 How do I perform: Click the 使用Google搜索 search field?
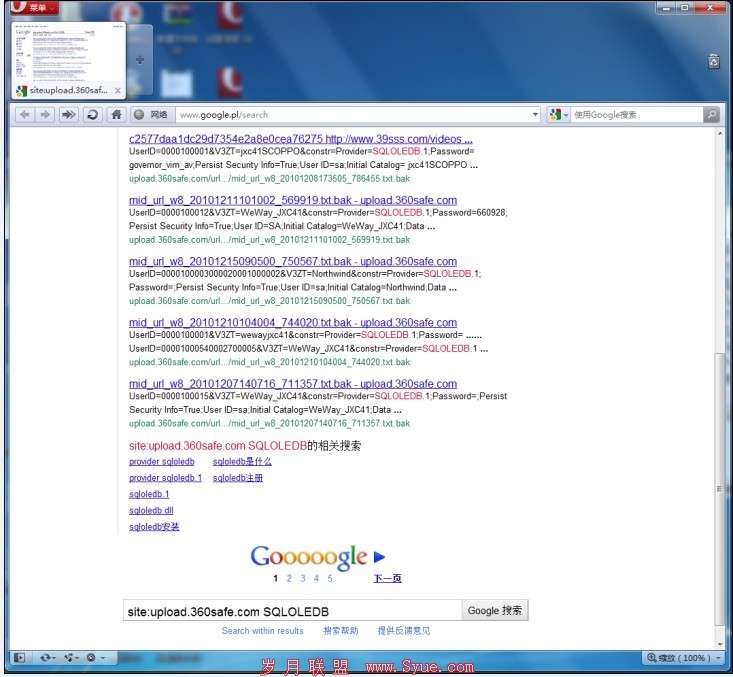point(637,115)
